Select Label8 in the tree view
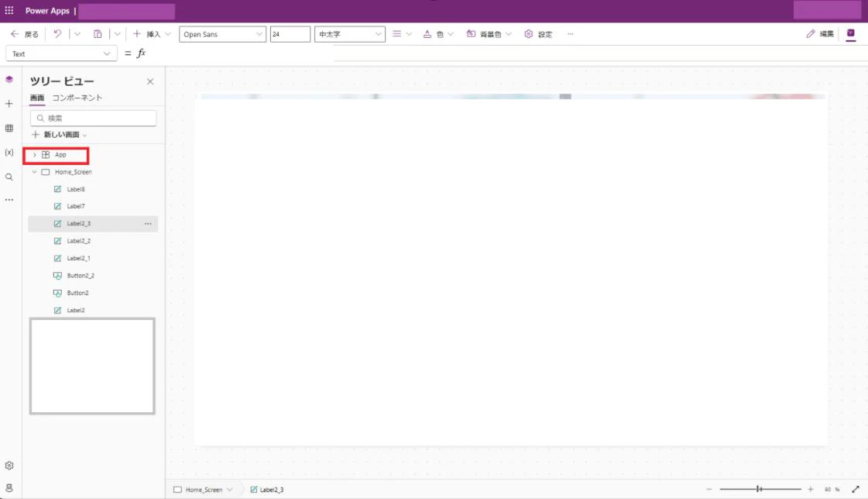Viewport: 868px width, 499px height. [x=76, y=189]
